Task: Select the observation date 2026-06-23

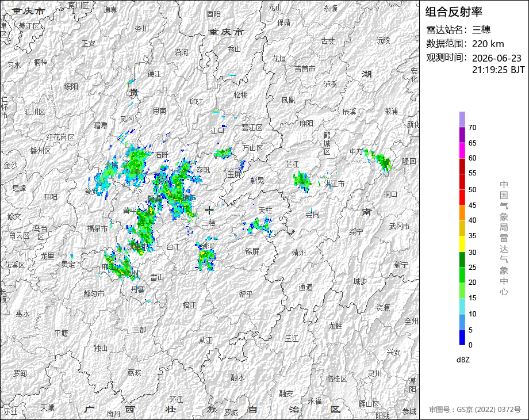Action: [497, 58]
